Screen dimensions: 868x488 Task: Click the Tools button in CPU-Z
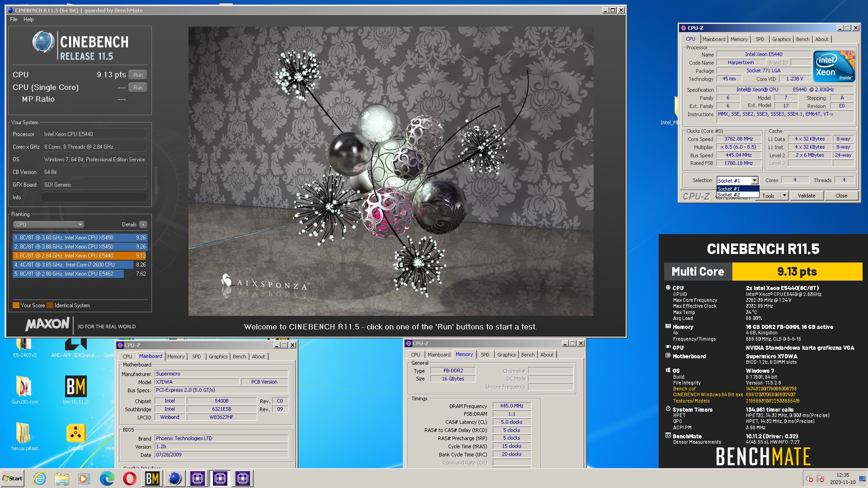tap(769, 196)
